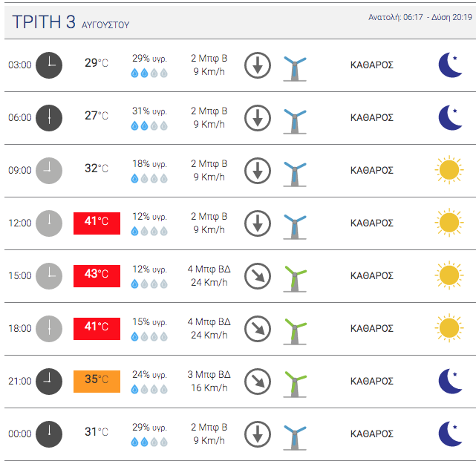Click the 4 Μπφ ΒΔ wind text at 18:00

(209, 322)
